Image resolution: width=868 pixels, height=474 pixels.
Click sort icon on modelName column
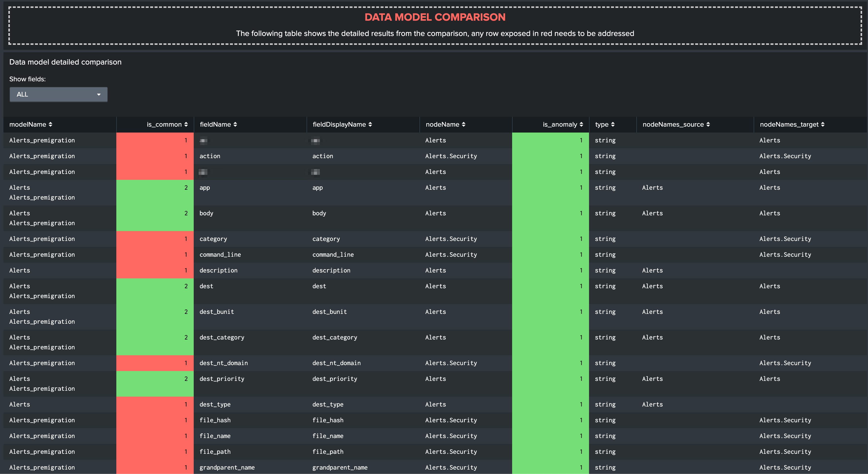click(x=51, y=125)
